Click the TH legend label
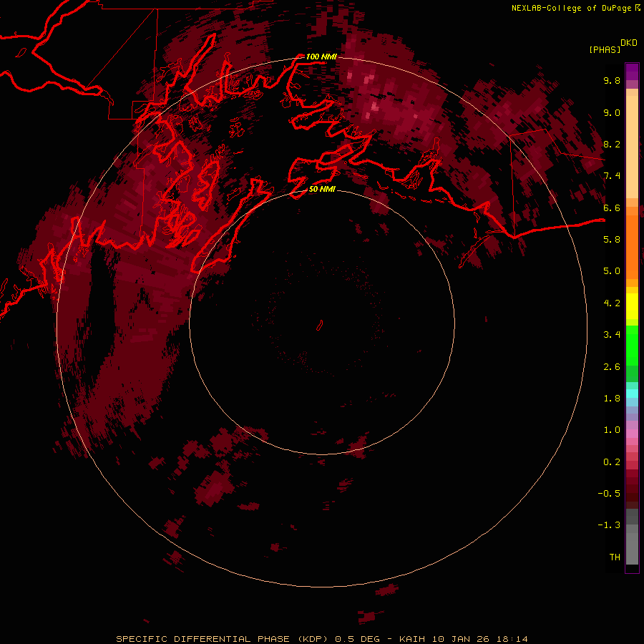 (x=615, y=557)
